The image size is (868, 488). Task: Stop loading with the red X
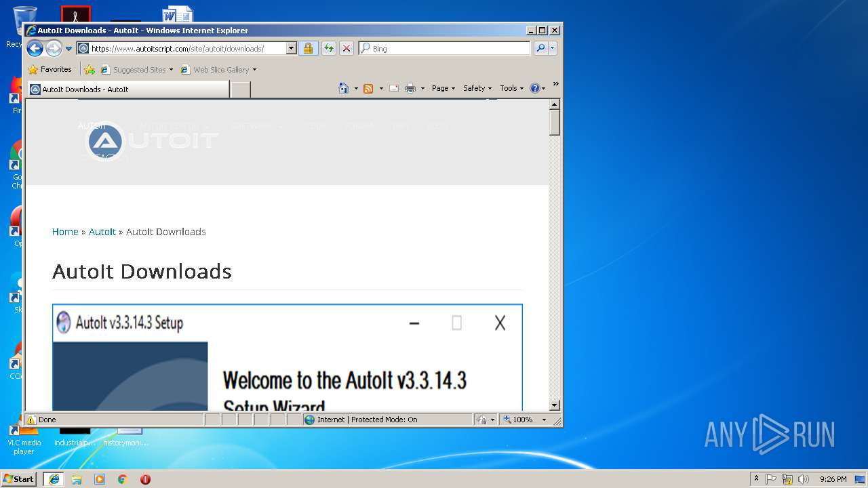pyautogui.click(x=346, y=48)
